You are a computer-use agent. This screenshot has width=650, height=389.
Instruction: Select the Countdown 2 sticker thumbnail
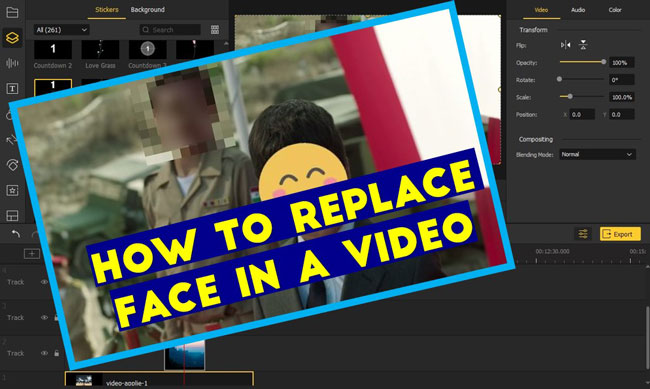pyautogui.click(x=53, y=50)
